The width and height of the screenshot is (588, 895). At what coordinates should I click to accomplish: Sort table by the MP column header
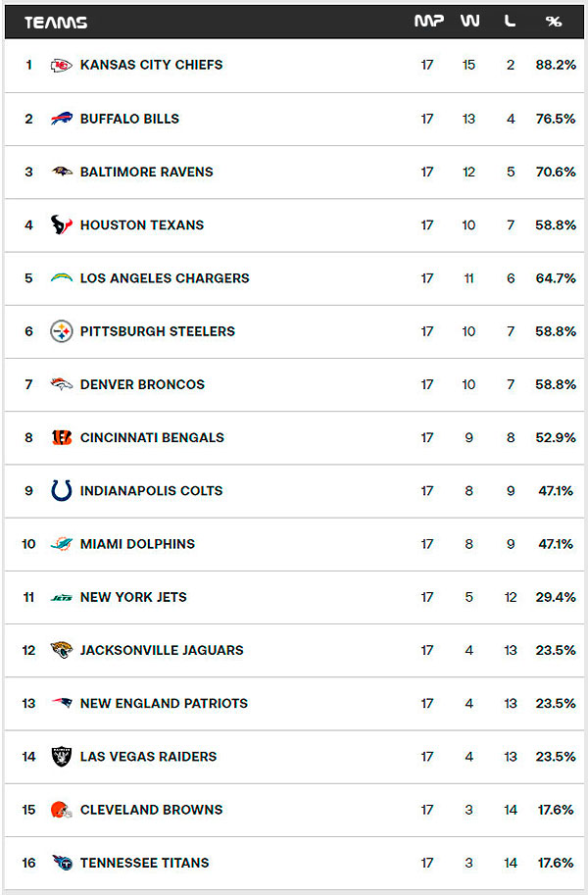pyautogui.click(x=428, y=22)
